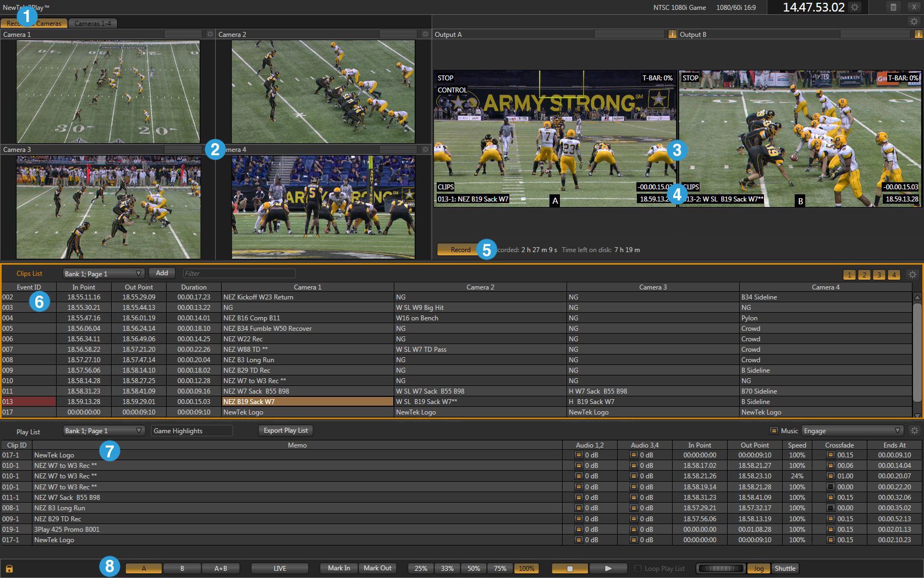Click the 24% speed cell
Image resolution: width=924 pixels, height=578 pixels.
[x=797, y=476]
